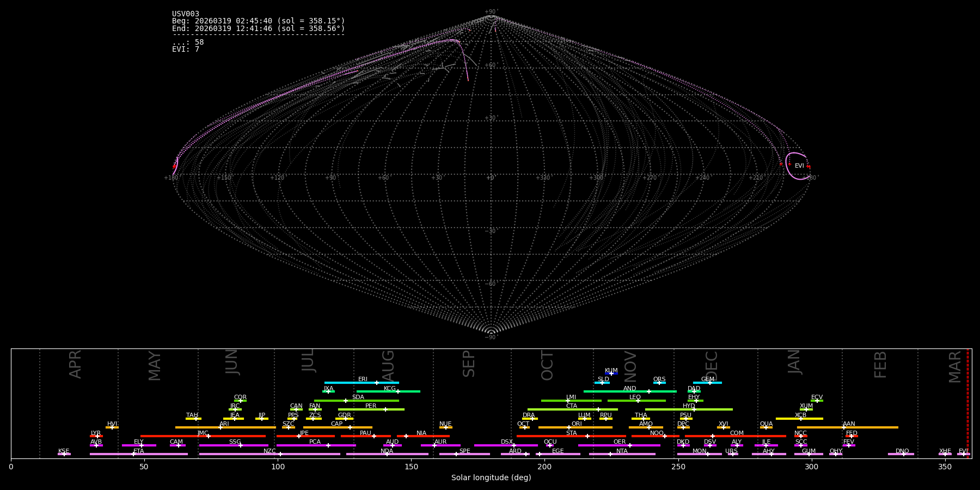Click the HYD shower label

(689, 406)
